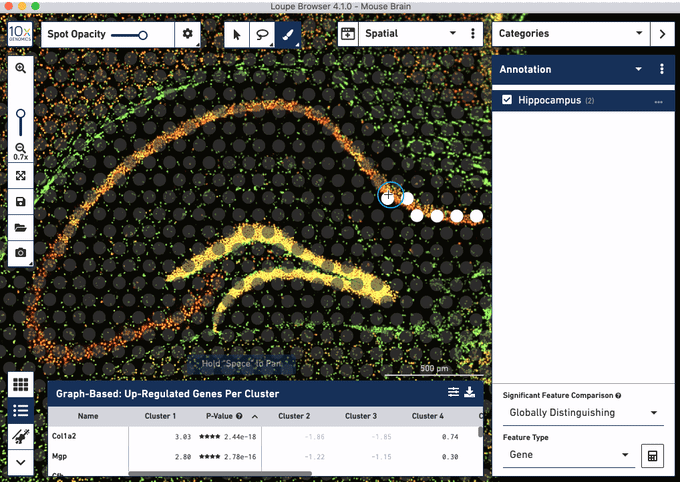Zoom in with the magnifier plus

(20, 68)
